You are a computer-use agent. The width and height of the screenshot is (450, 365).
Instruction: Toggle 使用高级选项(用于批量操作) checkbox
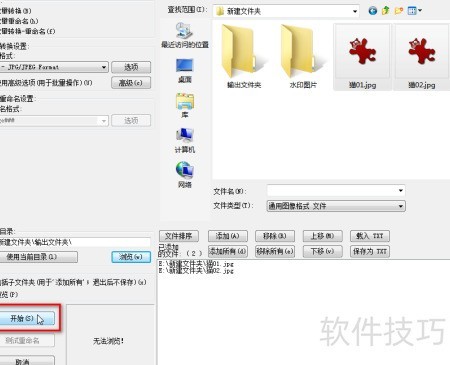coord(46,83)
